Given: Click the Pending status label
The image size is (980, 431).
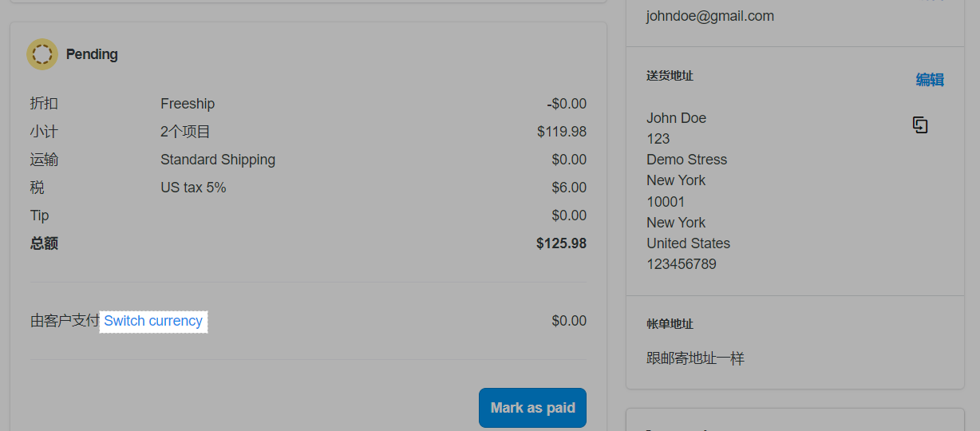Looking at the screenshot, I should 92,54.
